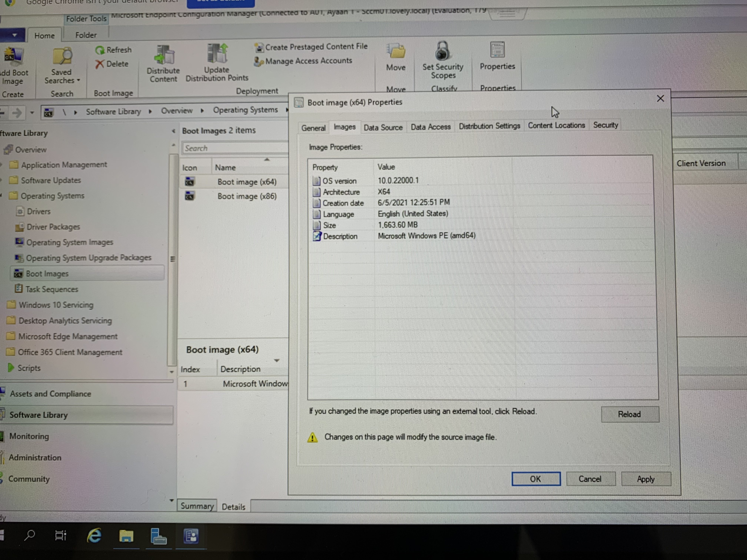
Task: Click the OK button
Action: click(x=536, y=479)
